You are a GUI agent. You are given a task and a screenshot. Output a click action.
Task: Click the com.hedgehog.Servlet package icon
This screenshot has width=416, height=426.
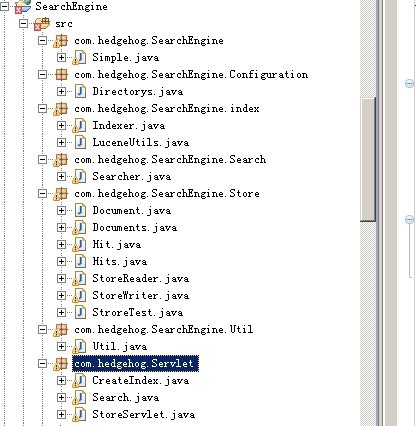(60, 364)
